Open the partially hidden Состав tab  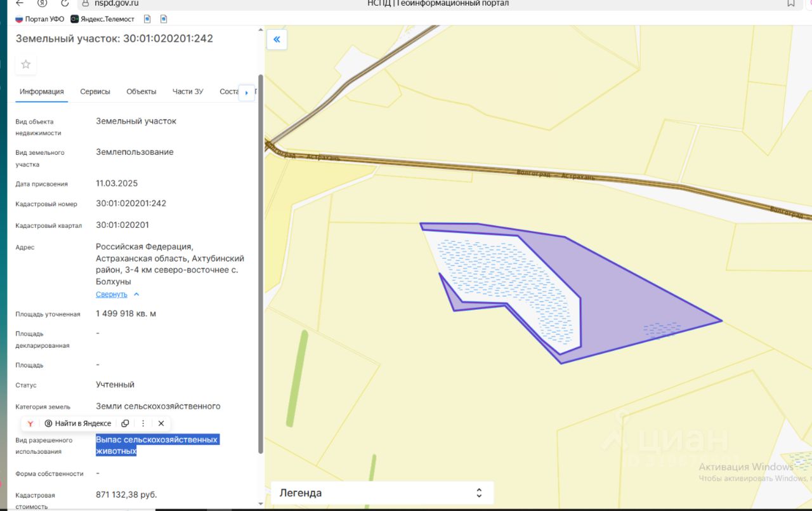(228, 91)
